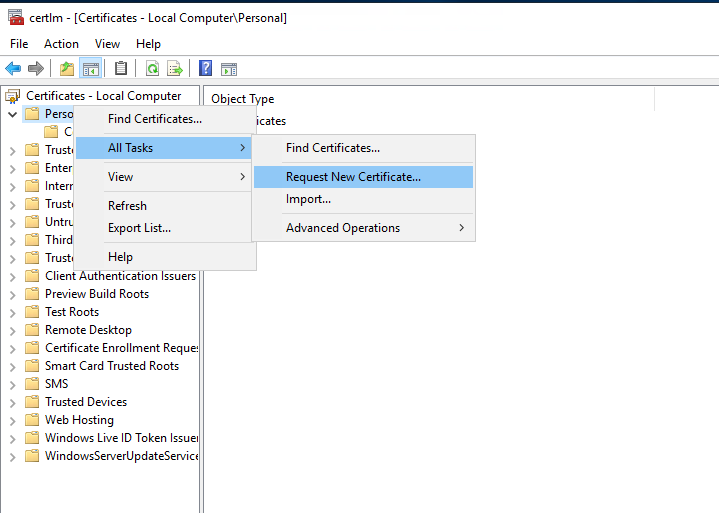Screen dimensions: 719x513
Task: Click the Up One Level folder icon
Action: (x=66, y=69)
